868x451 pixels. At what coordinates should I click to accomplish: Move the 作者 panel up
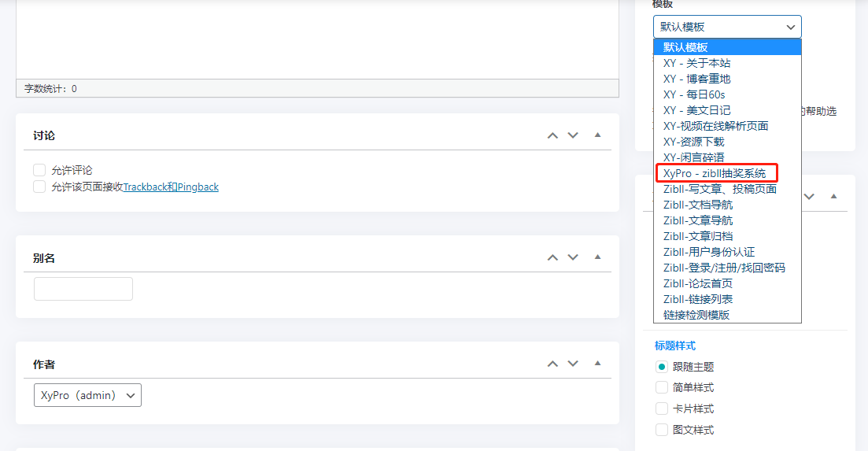coord(552,364)
